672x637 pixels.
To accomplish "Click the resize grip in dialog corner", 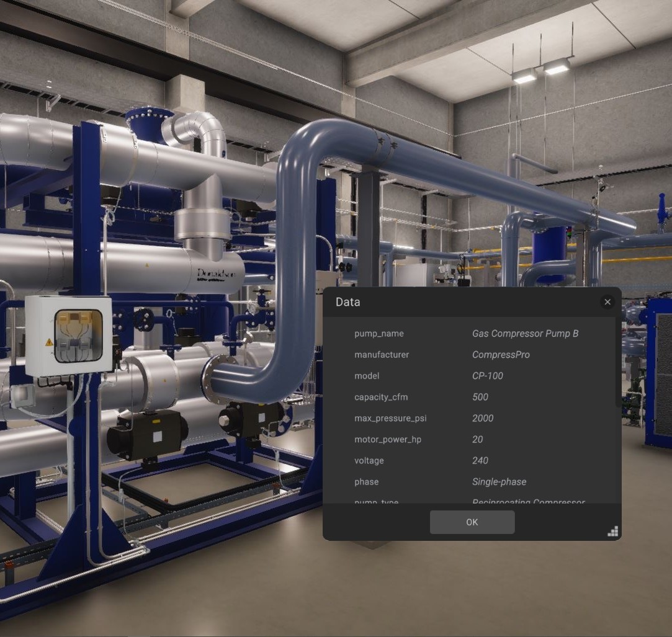I will pos(612,531).
